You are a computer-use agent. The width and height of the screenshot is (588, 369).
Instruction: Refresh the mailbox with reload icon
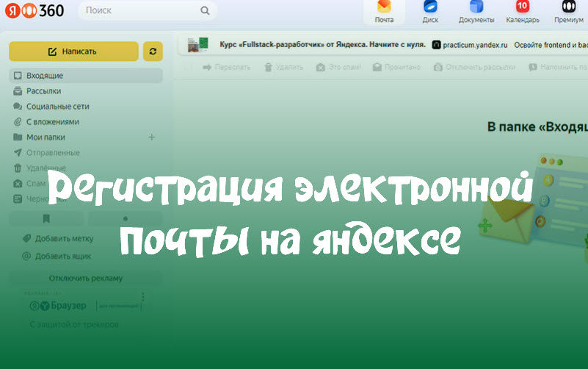(153, 51)
